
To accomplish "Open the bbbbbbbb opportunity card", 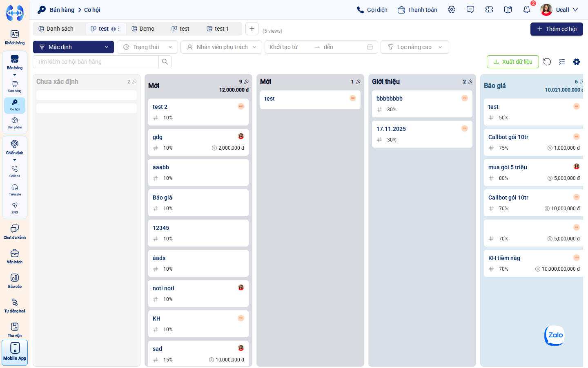I will tap(422, 104).
